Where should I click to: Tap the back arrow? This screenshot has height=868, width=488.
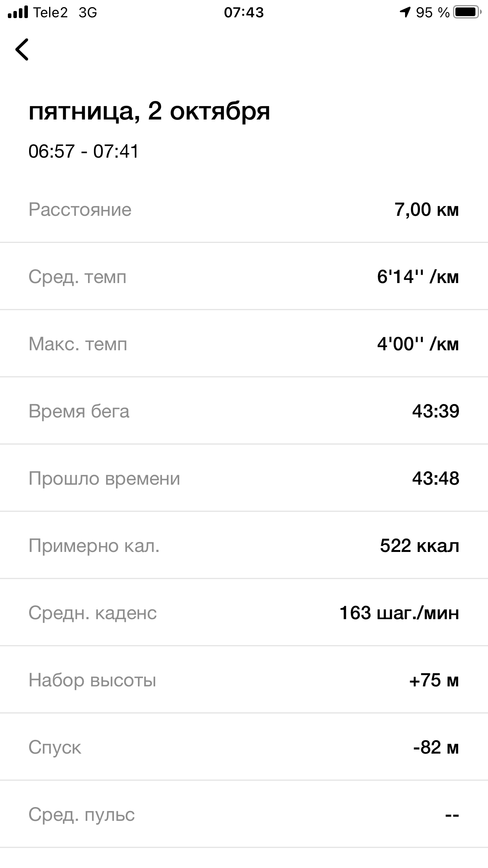point(22,50)
